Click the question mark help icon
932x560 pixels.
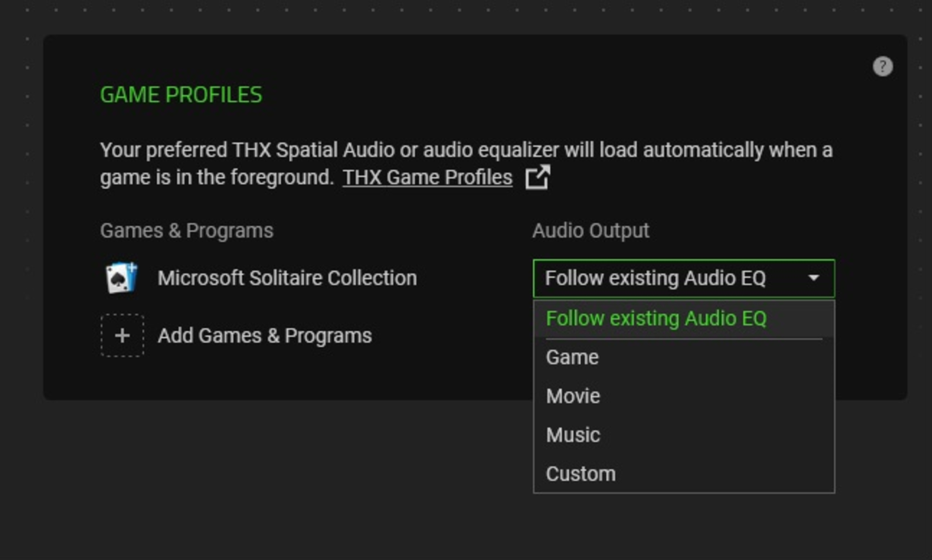click(x=882, y=66)
